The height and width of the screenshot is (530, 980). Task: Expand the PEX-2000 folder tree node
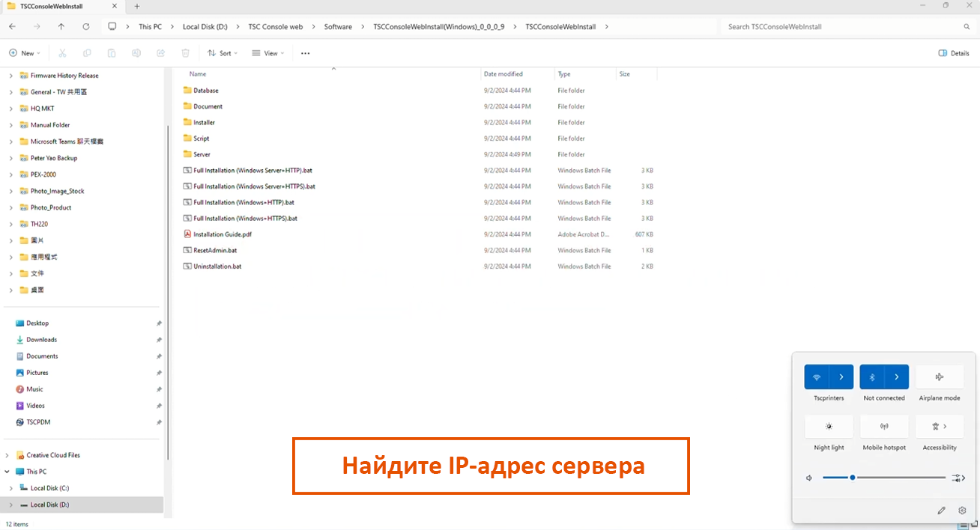(x=10, y=174)
